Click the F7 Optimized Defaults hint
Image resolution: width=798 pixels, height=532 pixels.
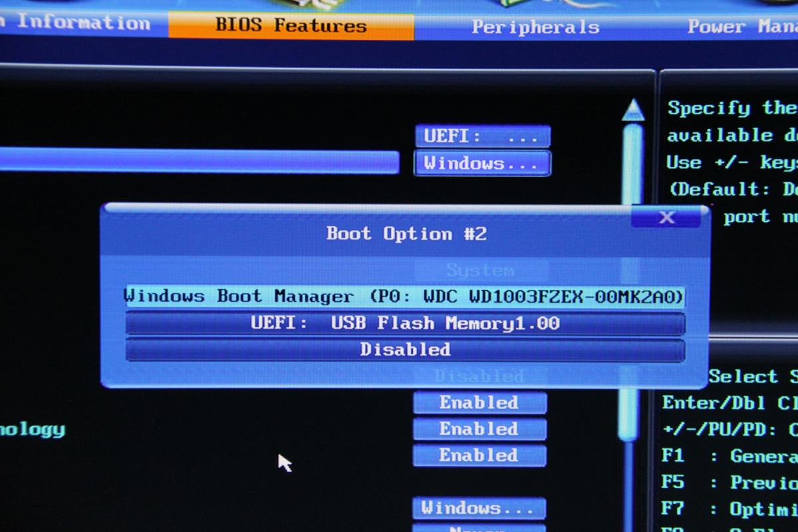pos(730,509)
